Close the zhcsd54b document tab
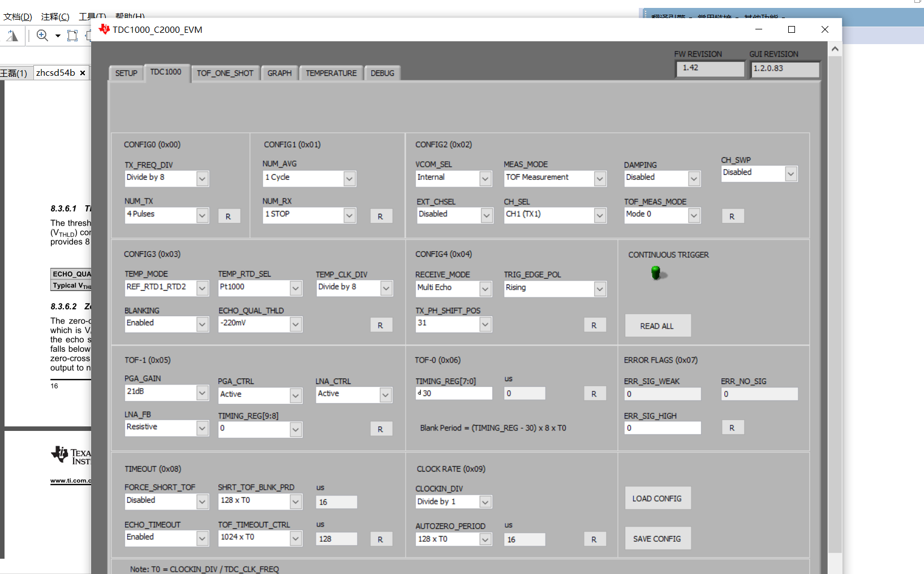The width and height of the screenshot is (924, 574). click(x=83, y=73)
